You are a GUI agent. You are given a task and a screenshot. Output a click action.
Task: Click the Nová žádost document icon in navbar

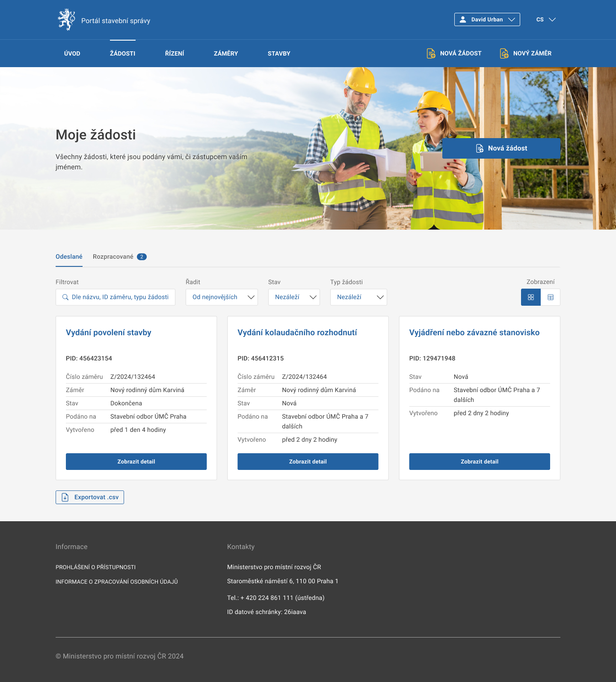[431, 53]
